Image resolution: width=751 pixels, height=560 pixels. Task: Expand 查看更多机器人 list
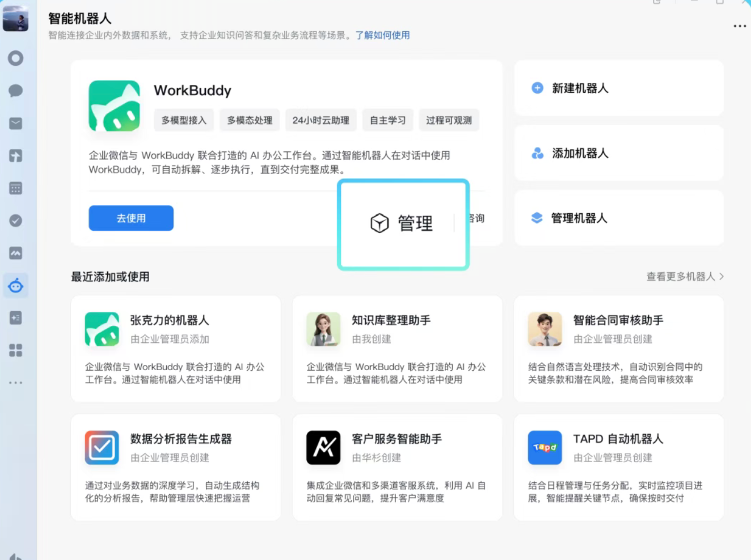point(685,277)
